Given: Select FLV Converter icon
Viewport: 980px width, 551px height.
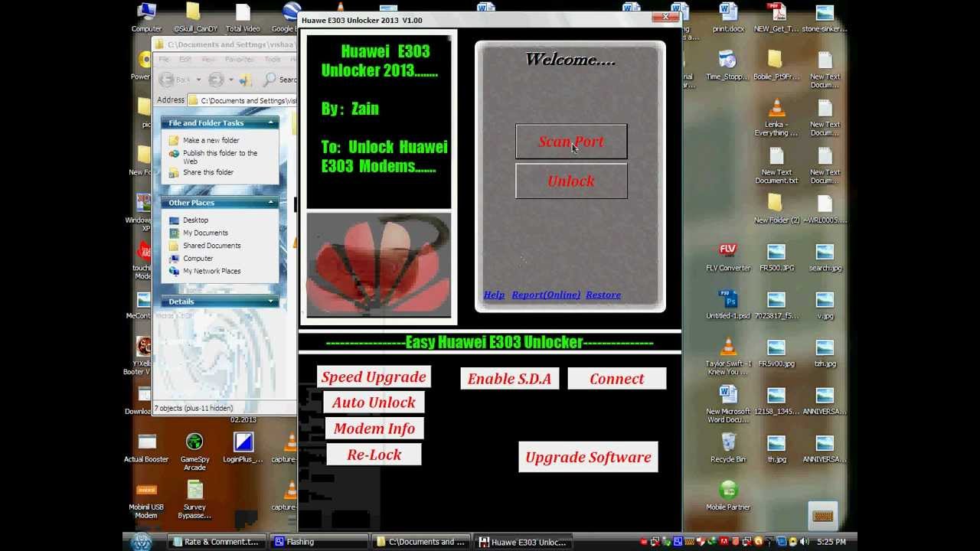Looking at the screenshot, I should pos(728,257).
